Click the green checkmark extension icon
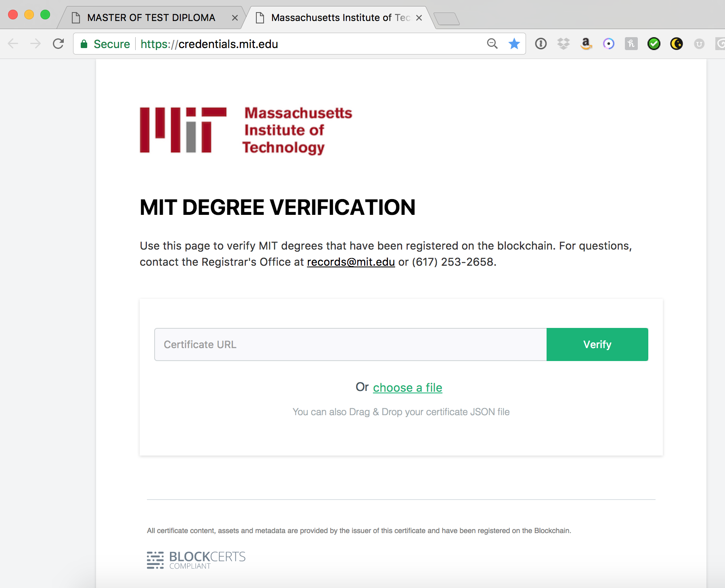The image size is (725, 588). (x=654, y=44)
